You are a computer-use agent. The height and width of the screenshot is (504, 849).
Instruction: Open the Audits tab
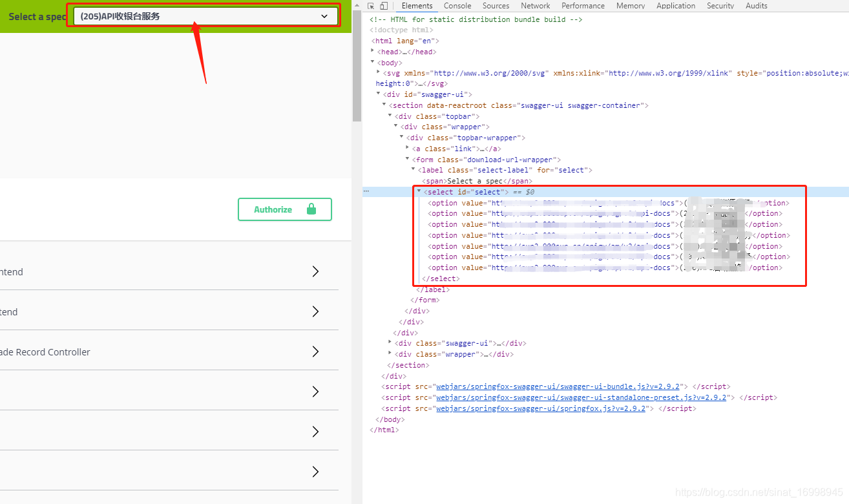[x=757, y=6]
